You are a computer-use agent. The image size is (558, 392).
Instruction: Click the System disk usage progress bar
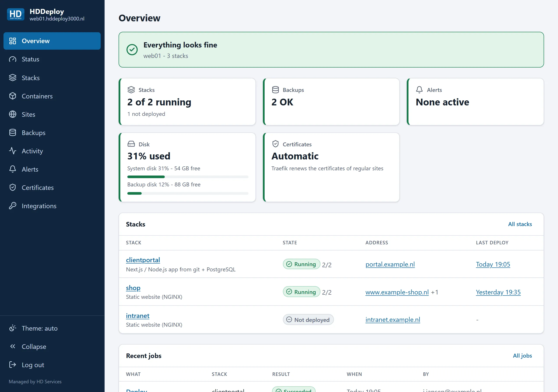coord(188,177)
